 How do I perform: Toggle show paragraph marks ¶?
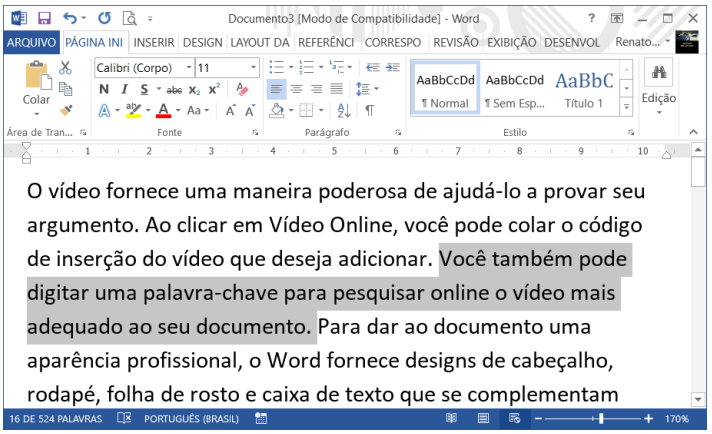tap(370, 110)
